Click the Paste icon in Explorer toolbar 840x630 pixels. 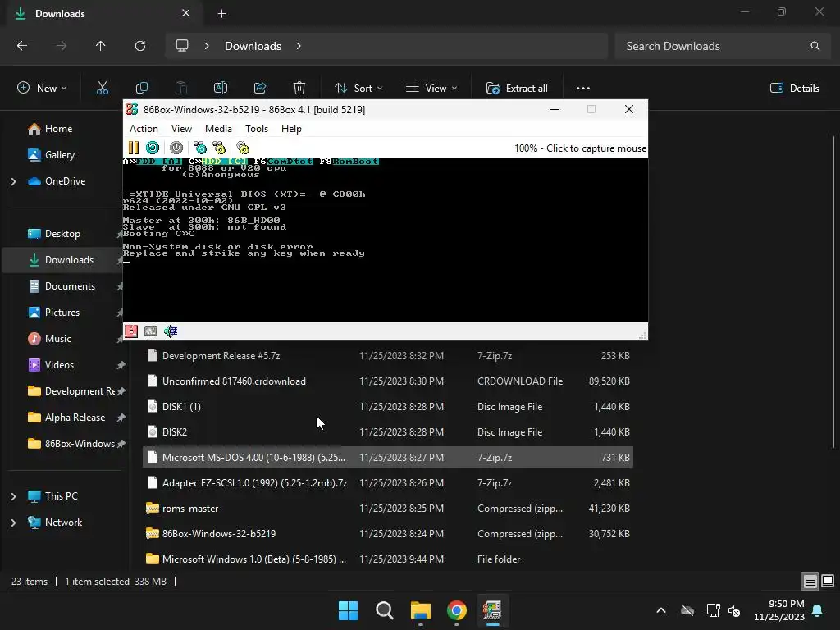click(x=181, y=89)
